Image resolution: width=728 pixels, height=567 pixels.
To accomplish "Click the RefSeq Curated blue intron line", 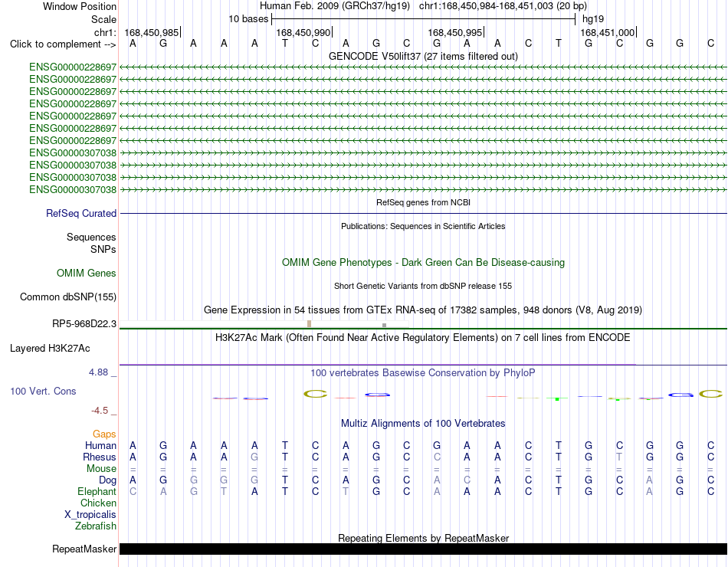I will point(423,214).
